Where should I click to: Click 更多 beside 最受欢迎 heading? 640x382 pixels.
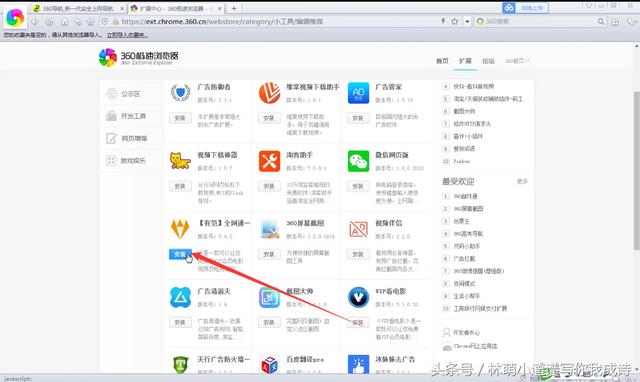click(522, 181)
